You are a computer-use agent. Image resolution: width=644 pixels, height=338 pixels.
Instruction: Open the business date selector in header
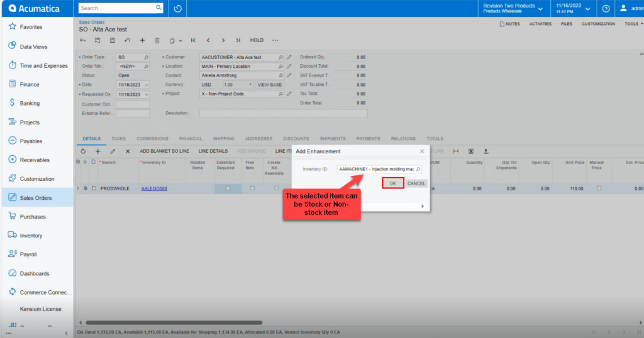point(572,8)
